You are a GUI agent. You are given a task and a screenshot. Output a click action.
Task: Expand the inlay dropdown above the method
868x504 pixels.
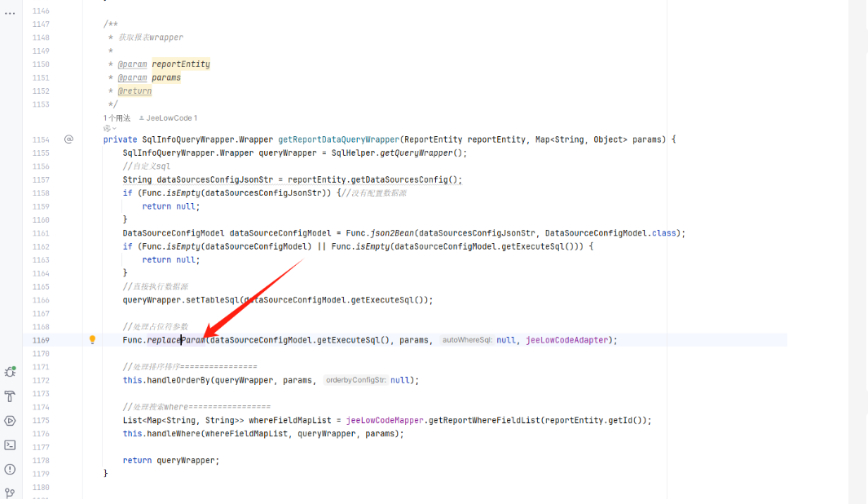coord(109,128)
